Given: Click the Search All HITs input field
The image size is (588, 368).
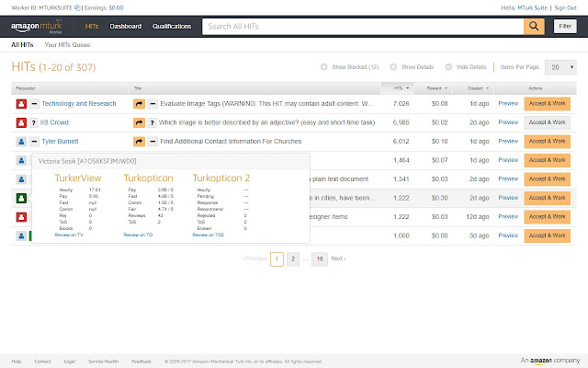Looking at the screenshot, I should pos(363,26).
